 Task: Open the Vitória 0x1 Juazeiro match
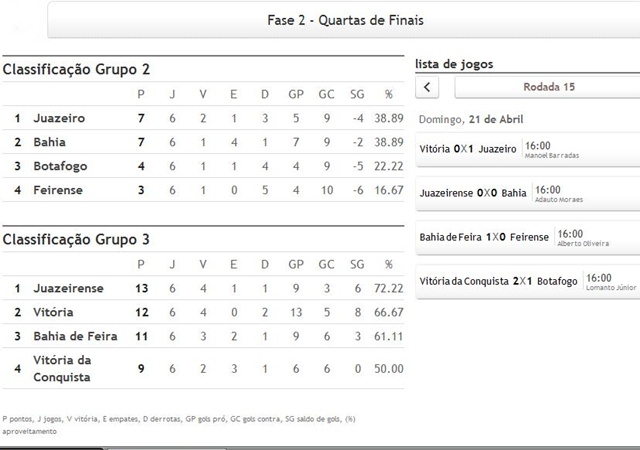pyautogui.click(x=527, y=149)
